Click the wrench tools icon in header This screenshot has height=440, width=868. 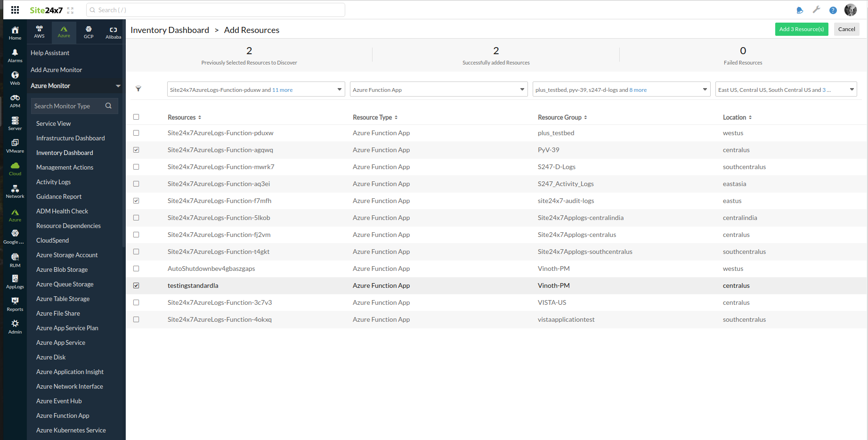816,10
